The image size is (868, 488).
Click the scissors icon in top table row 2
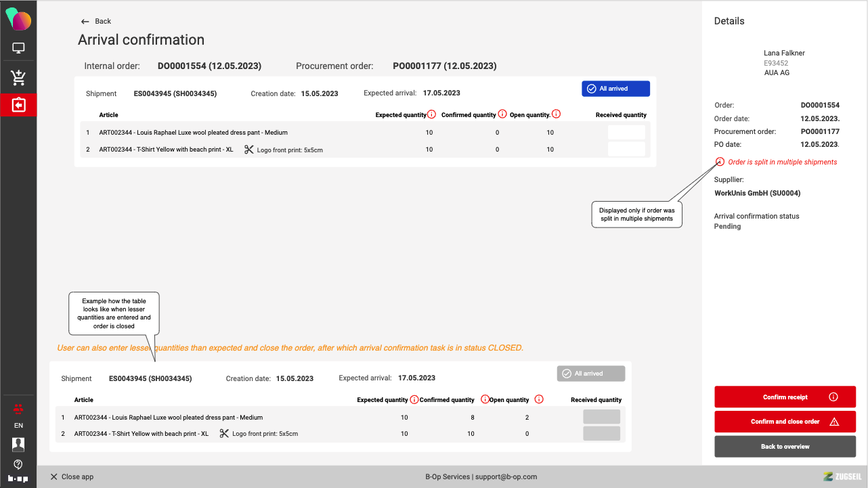pos(248,150)
